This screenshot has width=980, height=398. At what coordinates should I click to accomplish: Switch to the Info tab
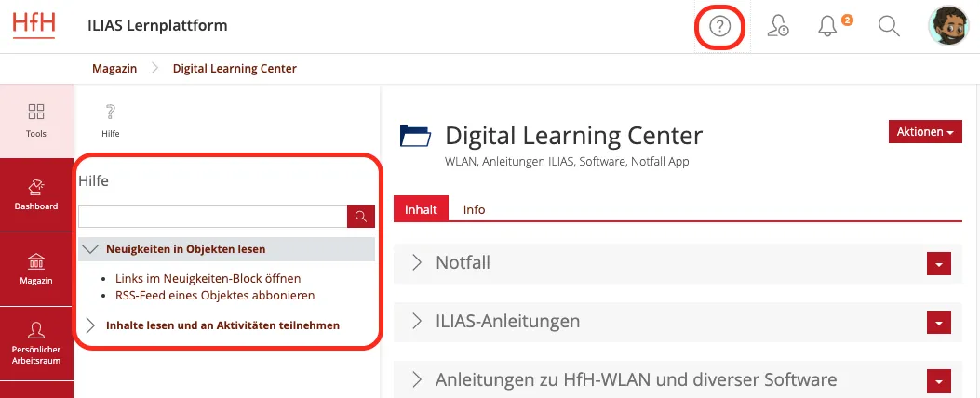click(x=474, y=209)
